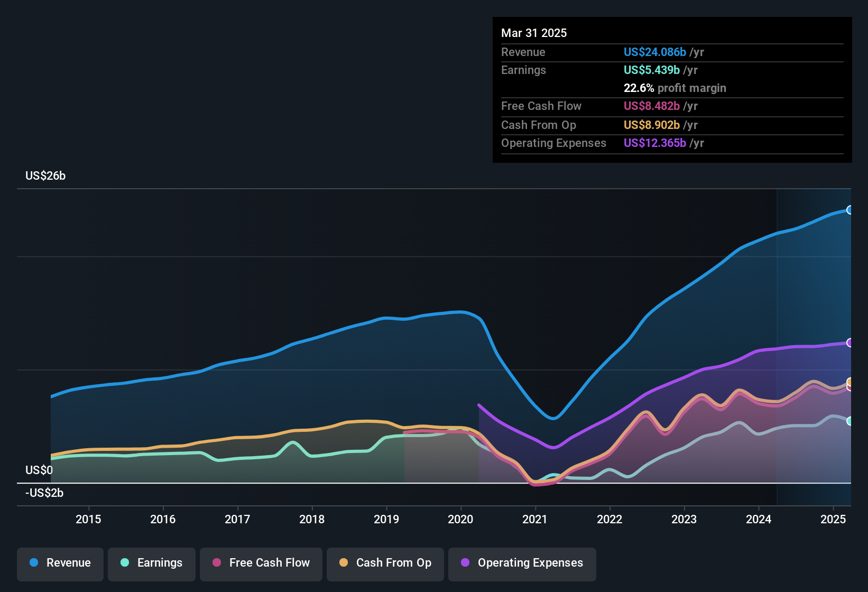Click the 2021 label on the x-axis

[535, 520]
